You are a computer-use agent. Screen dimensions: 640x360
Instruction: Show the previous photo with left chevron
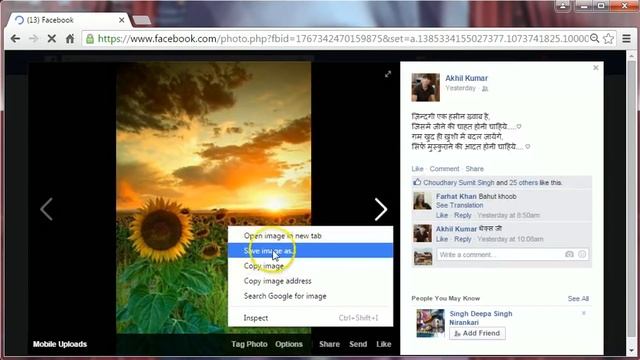click(46, 209)
